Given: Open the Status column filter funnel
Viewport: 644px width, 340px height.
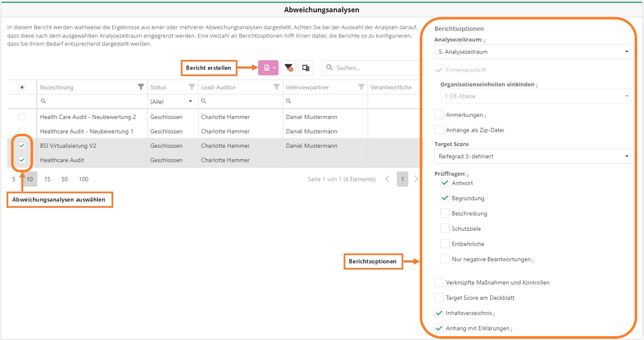Looking at the screenshot, I should [x=192, y=87].
